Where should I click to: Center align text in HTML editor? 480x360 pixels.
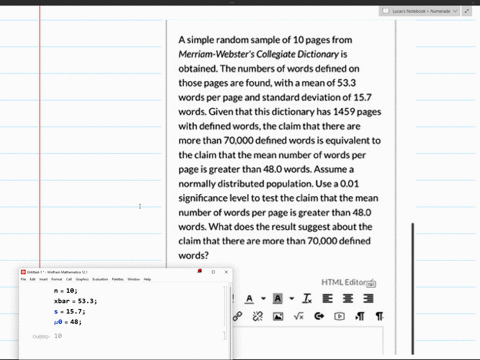(x=348, y=298)
